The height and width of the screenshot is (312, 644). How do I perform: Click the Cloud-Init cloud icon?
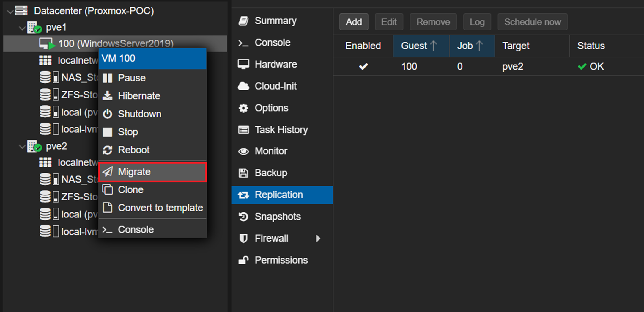coord(243,86)
